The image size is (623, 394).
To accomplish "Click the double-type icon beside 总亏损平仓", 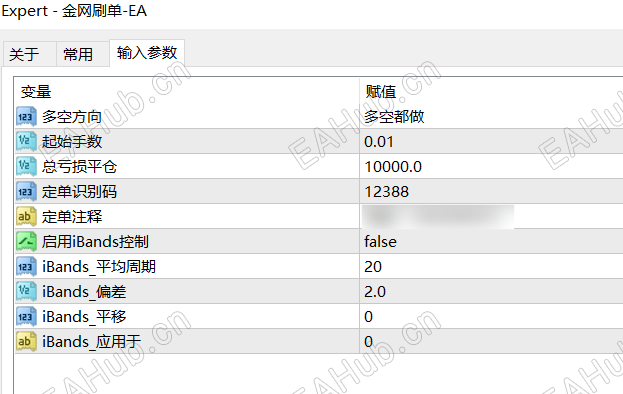I will point(26,166).
